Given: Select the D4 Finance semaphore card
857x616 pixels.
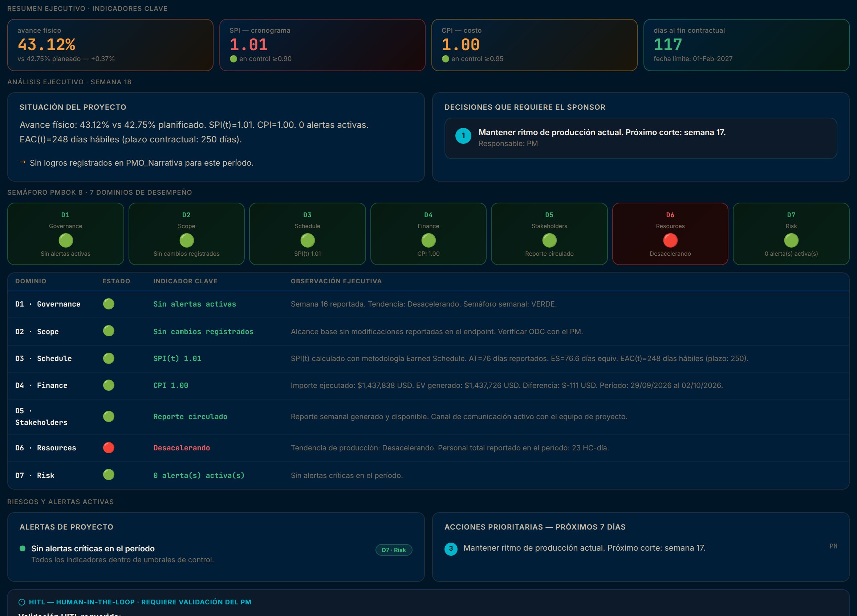Looking at the screenshot, I should point(428,234).
